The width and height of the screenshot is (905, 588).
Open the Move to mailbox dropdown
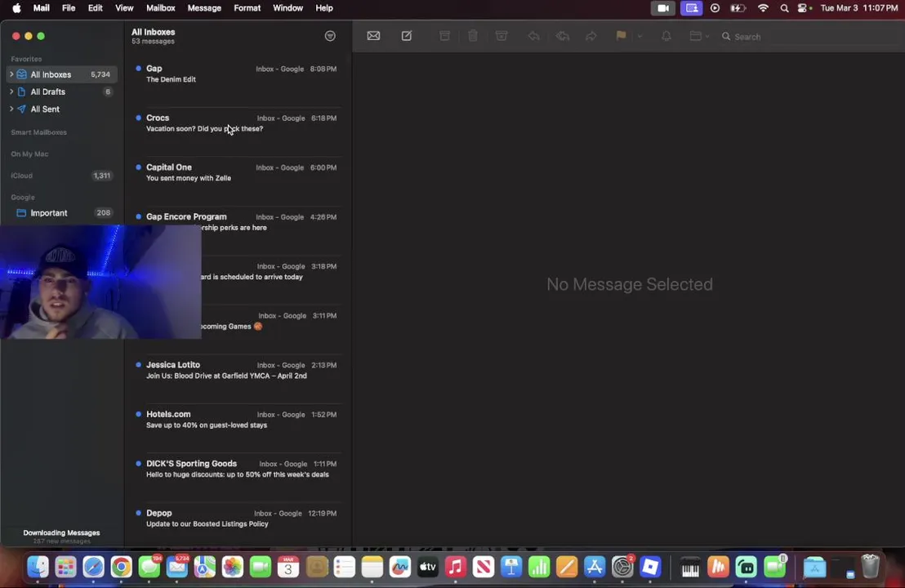click(x=699, y=36)
